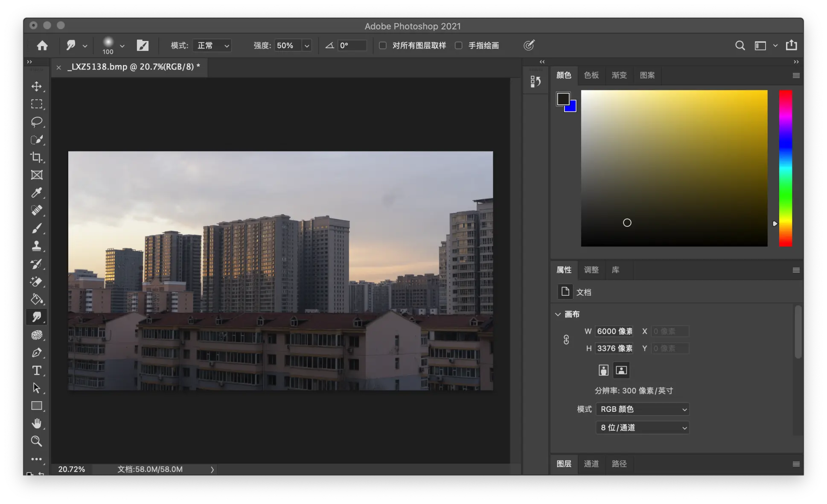
Task: Select the Clone Stamp tool
Action: coord(37,246)
